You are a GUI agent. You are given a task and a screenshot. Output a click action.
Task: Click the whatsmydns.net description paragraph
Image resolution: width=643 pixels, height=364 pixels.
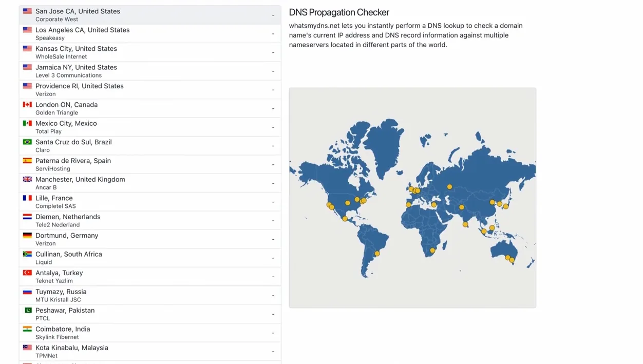click(406, 35)
